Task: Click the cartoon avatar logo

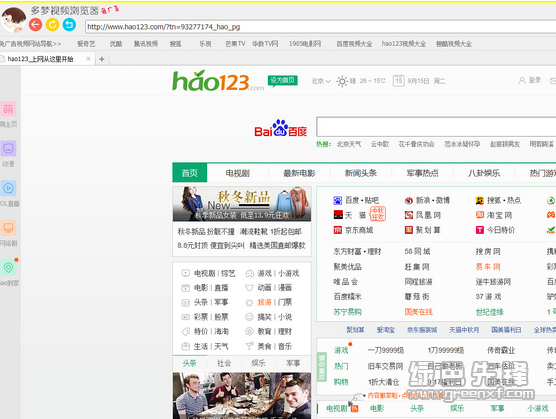Action: tap(13, 19)
